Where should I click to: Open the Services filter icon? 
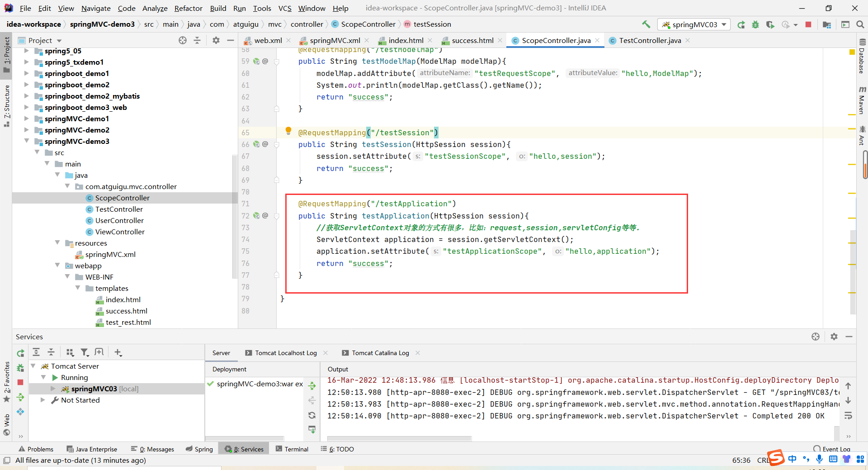pyautogui.click(x=85, y=352)
